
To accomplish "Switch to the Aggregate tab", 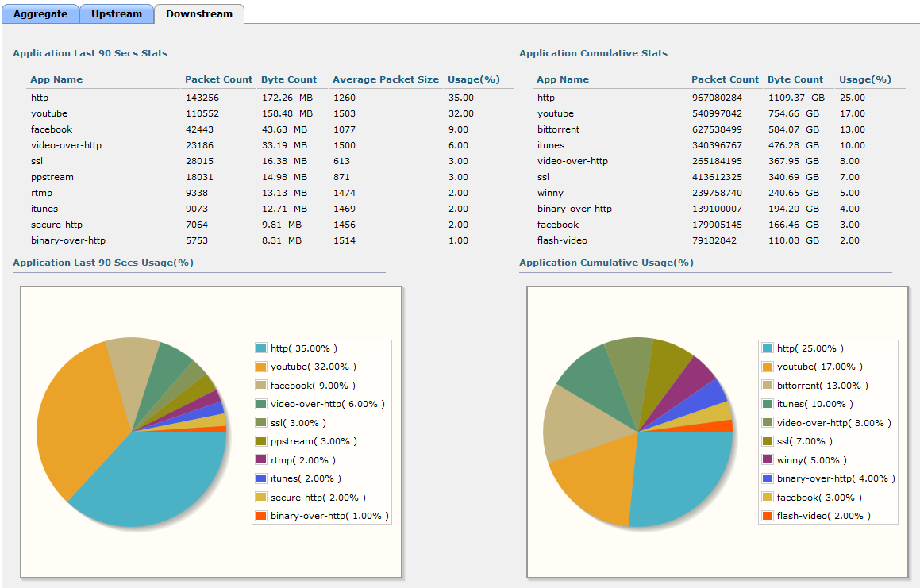I will pyautogui.click(x=40, y=13).
